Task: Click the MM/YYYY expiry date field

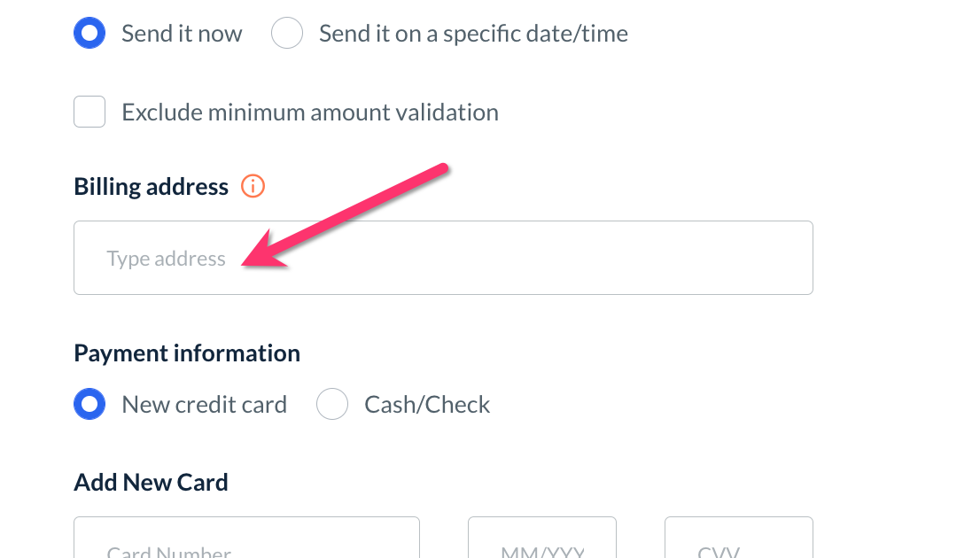Action: tap(541, 540)
